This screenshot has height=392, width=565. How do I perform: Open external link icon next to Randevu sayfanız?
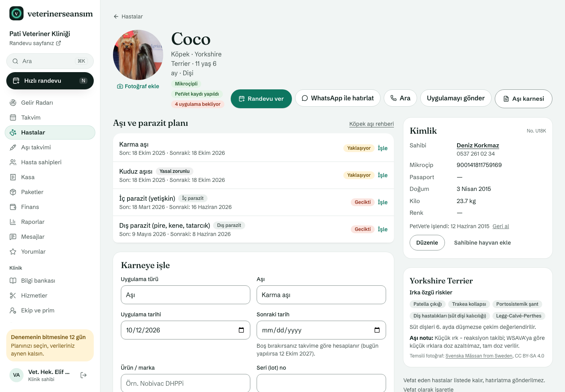click(x=58, y=43)
